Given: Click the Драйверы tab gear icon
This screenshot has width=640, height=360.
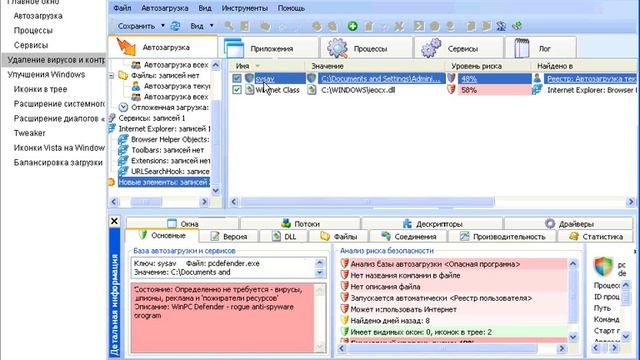Looking at the screenshot, I should pos(550,223).
